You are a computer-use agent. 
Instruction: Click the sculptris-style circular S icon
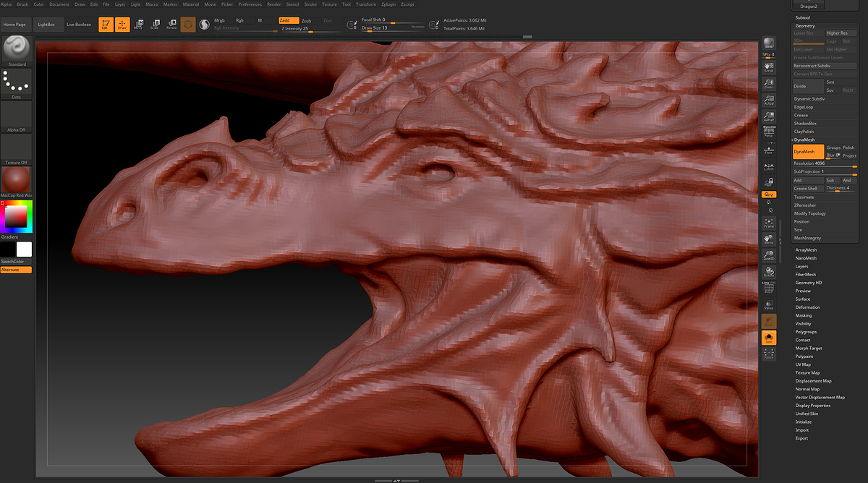point(204,25)
